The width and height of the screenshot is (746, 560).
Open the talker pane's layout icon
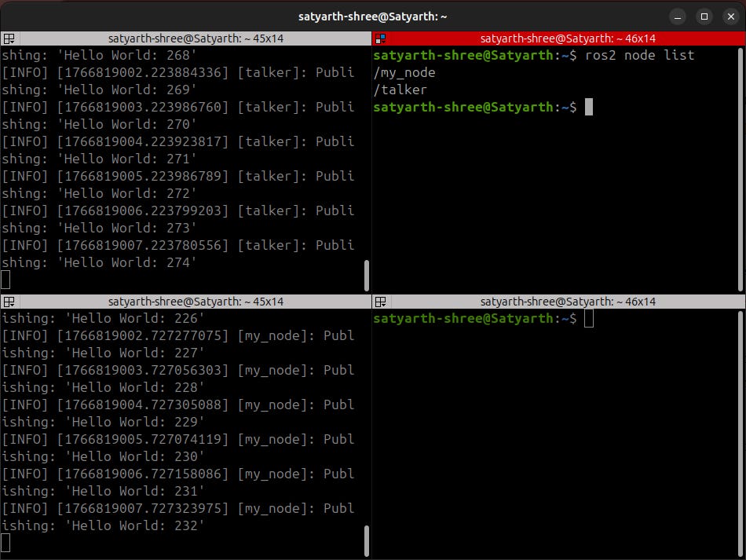pyautogui.click(x=9, y=38)
